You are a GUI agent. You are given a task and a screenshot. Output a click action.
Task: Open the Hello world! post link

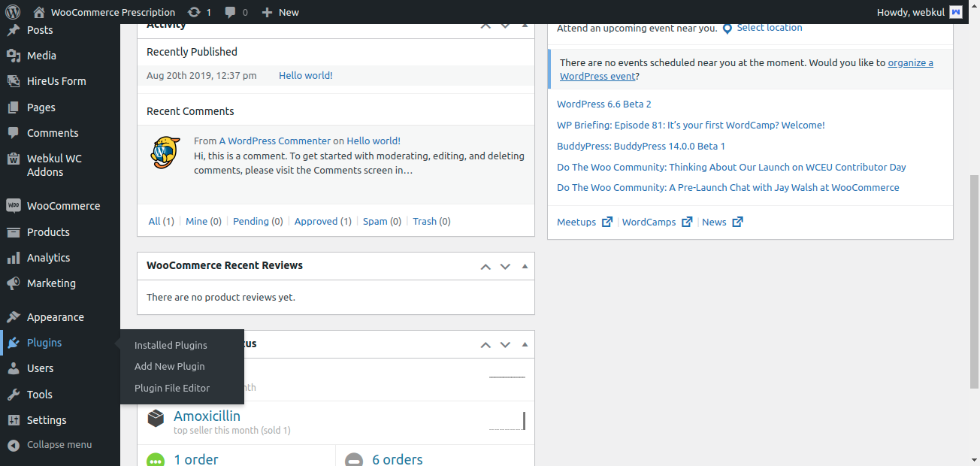click(x=305, y=75)
